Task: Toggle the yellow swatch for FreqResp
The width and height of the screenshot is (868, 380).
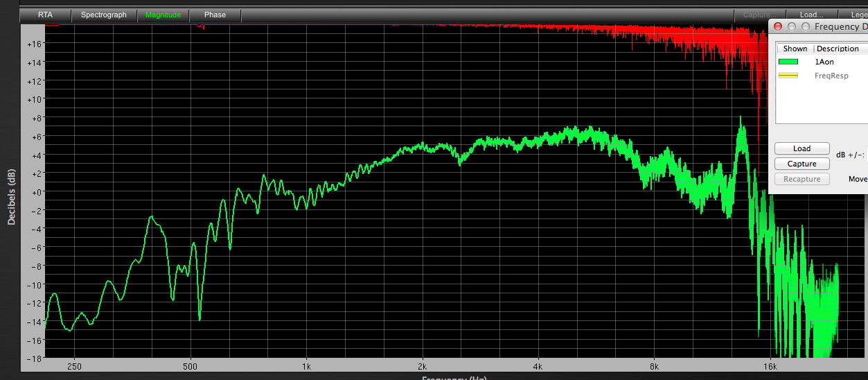Action: point(788,76)
